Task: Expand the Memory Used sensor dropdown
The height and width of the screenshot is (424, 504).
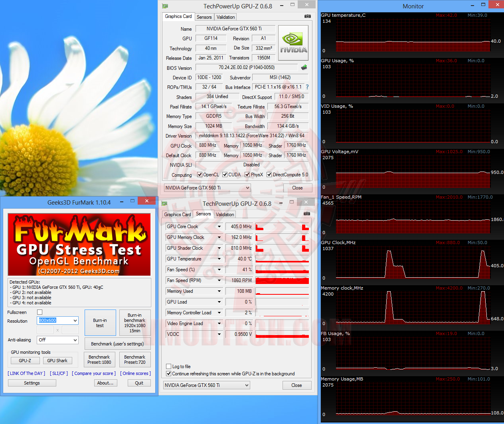Action: [219, 291]
